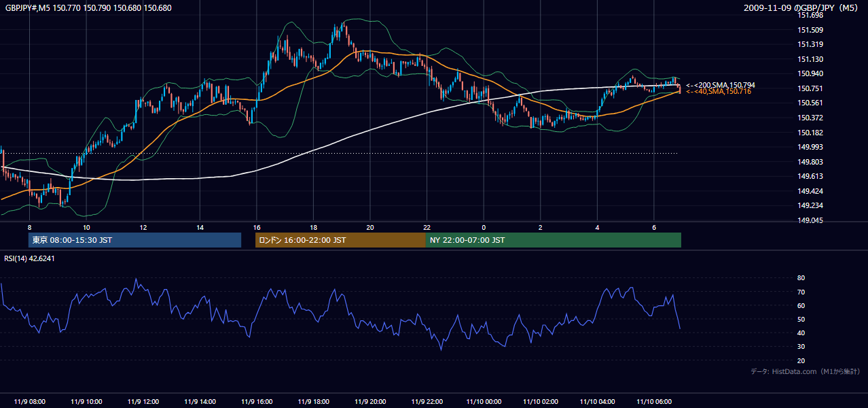Click RSI scale level 30

801,347
